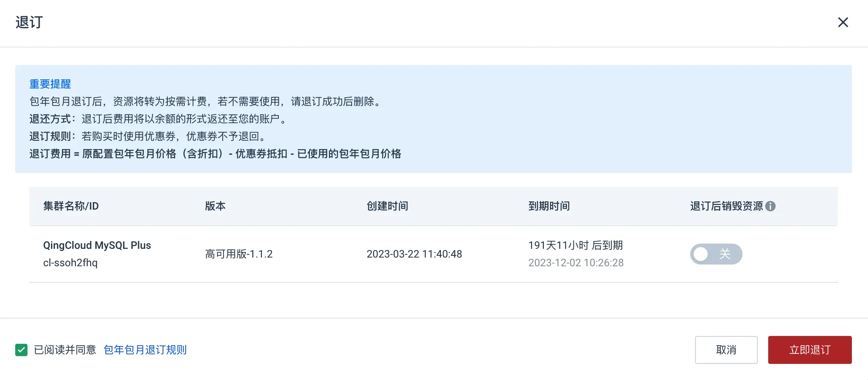Open the 包年包月退订规则 link

point(145,350)
